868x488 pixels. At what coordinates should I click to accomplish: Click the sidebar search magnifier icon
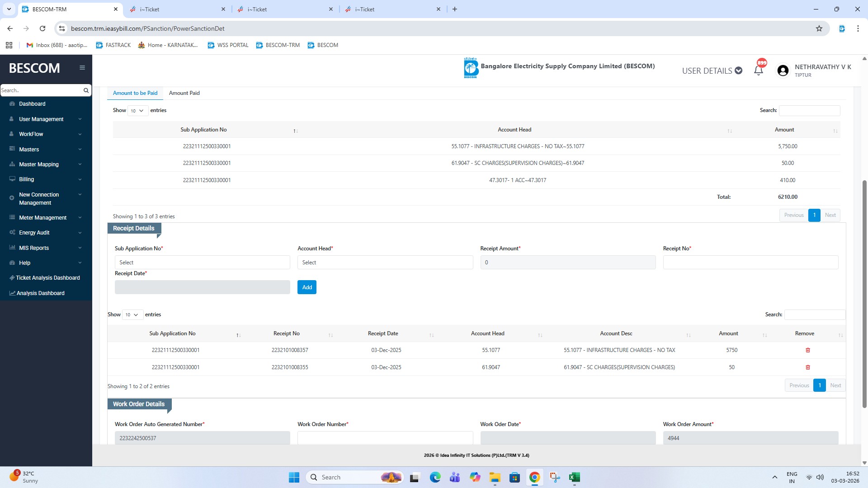tap(86, 90)
